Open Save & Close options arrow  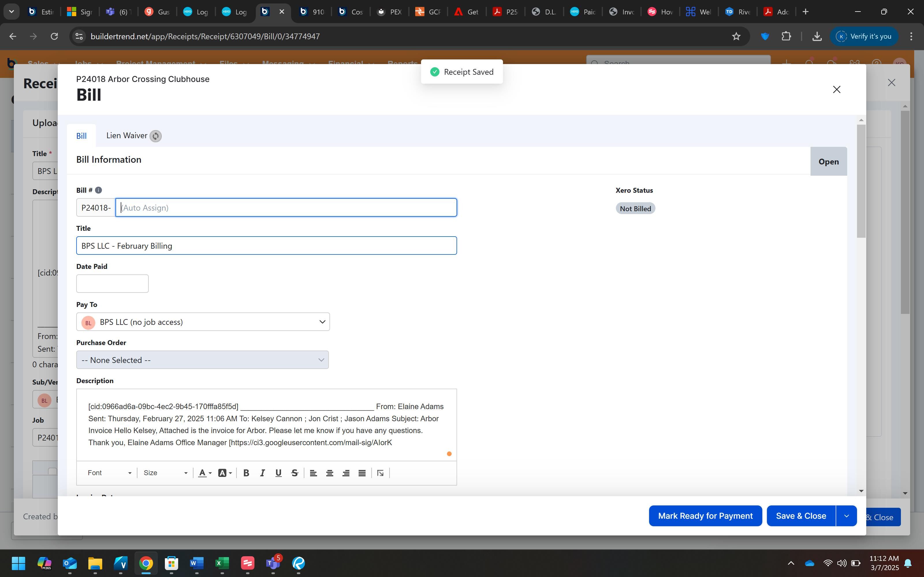pyautogui.click(x=846, y=516)
